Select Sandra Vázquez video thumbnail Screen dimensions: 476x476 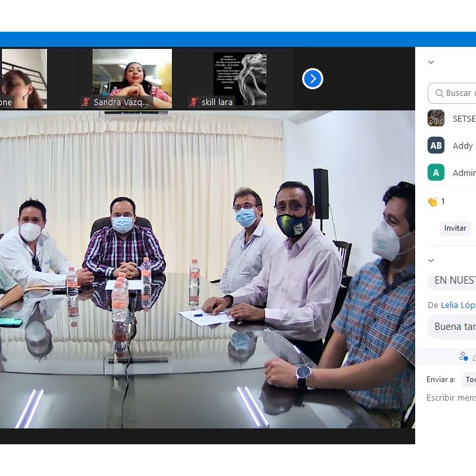coord(132,76)
